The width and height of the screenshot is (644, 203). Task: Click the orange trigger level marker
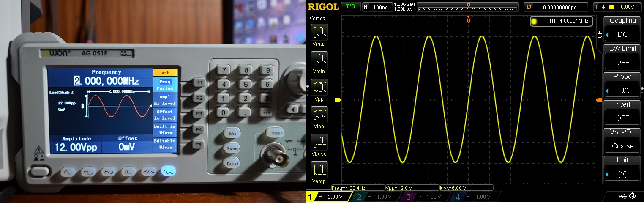(x=599, y=100)
